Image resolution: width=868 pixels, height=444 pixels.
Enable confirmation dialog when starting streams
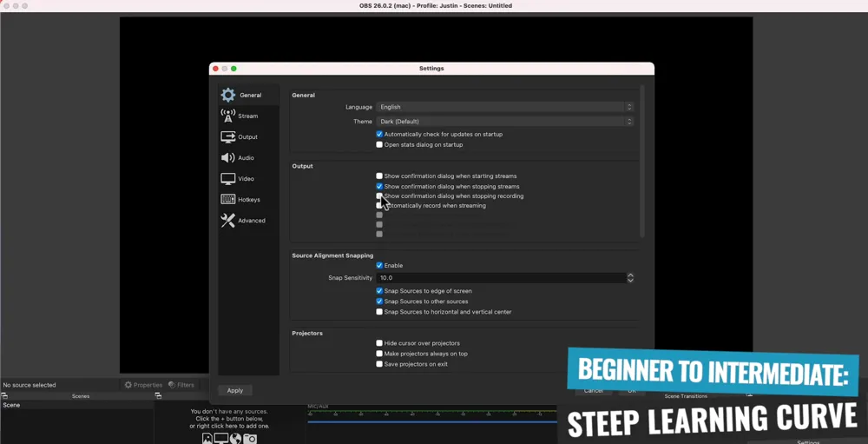379,176
